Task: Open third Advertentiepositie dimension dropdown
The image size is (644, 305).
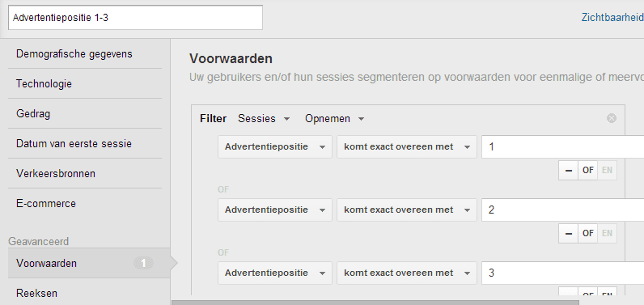Action: pyautogui.click(x=275, y=273)
